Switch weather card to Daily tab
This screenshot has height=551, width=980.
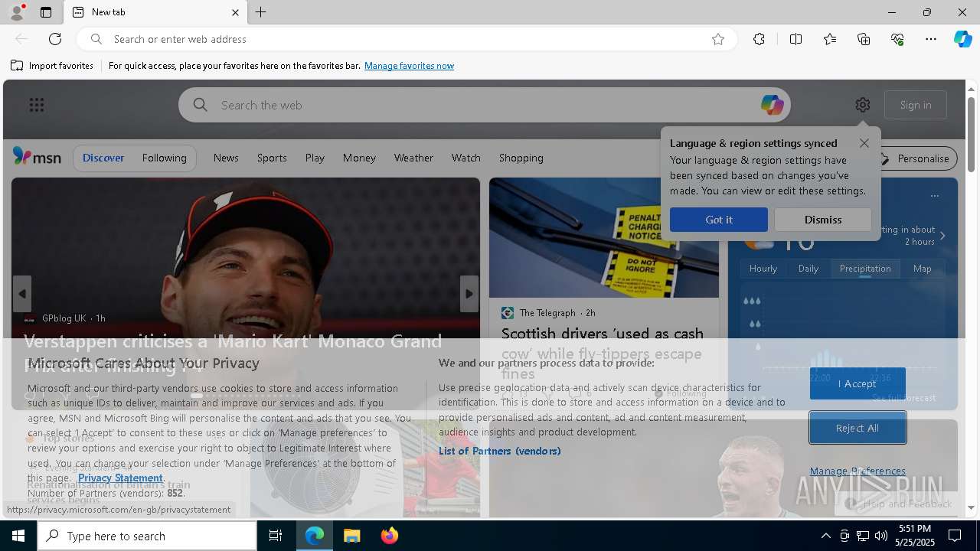pos(808,269)
